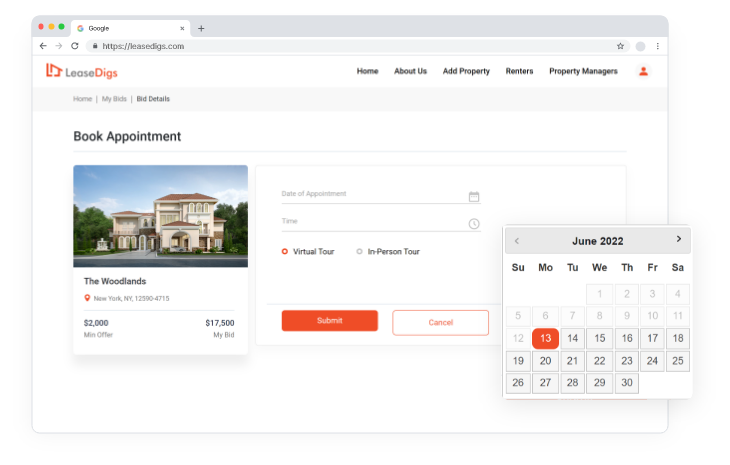Open The Woodlands property photo

(160, 216)
